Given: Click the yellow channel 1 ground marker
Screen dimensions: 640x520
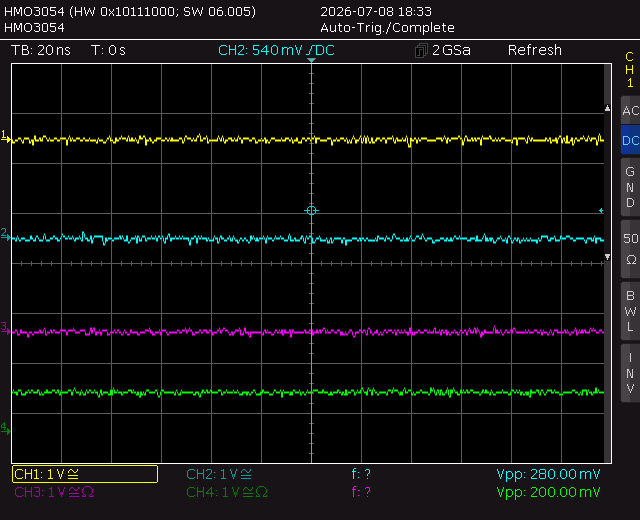Looking at the screenshot, I should [x=5, y=137].
